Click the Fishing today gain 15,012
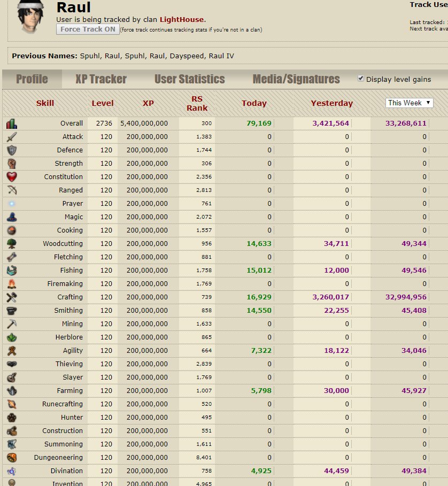This screenshot has height=486, width=448. coord(259,271)
